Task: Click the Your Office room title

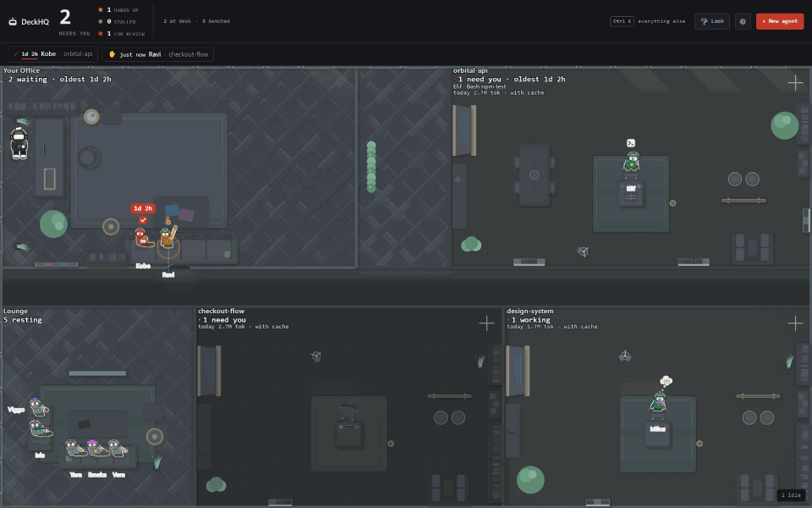Action: coord(21,70)
